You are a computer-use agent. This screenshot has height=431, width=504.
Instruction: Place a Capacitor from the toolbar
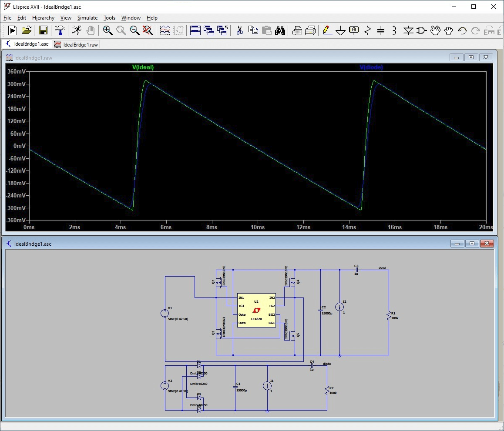point(381,30)
